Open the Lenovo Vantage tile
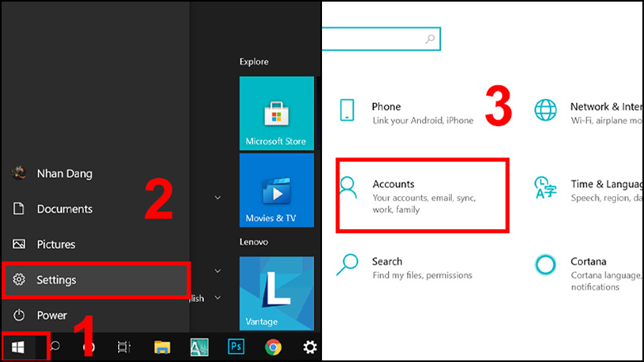 [x=277, y=294]
